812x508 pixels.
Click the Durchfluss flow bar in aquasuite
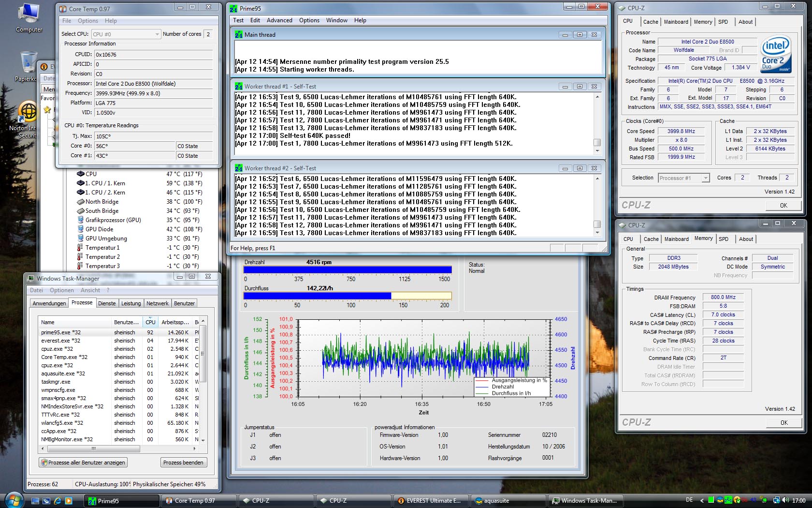click(x=348, y=296)
